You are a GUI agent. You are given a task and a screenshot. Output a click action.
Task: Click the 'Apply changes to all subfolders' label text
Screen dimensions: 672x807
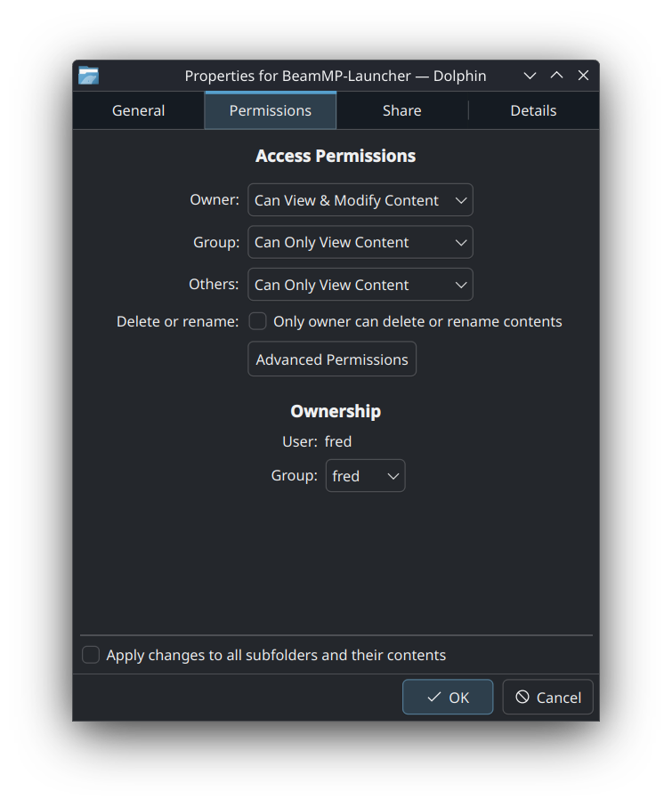(276, 655)
